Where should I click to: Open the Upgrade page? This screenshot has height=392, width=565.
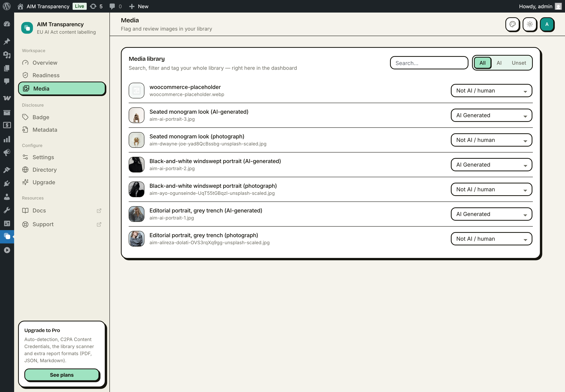point(62,182)
